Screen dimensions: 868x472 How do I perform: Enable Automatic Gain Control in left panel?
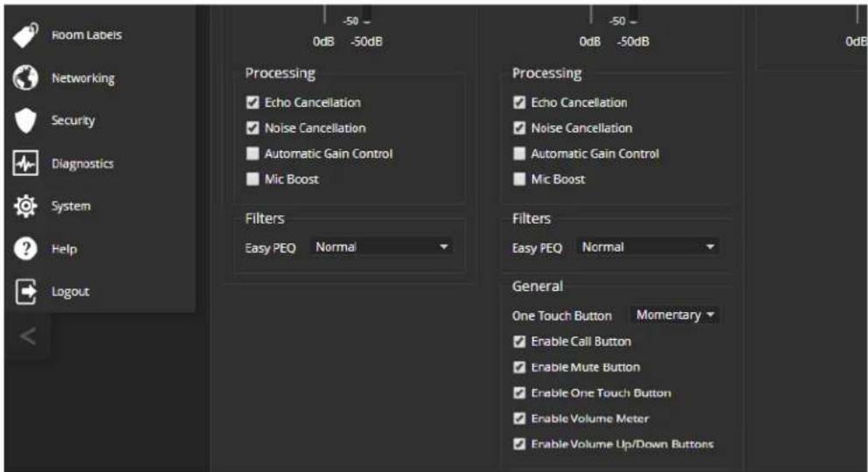click(253, 153)
